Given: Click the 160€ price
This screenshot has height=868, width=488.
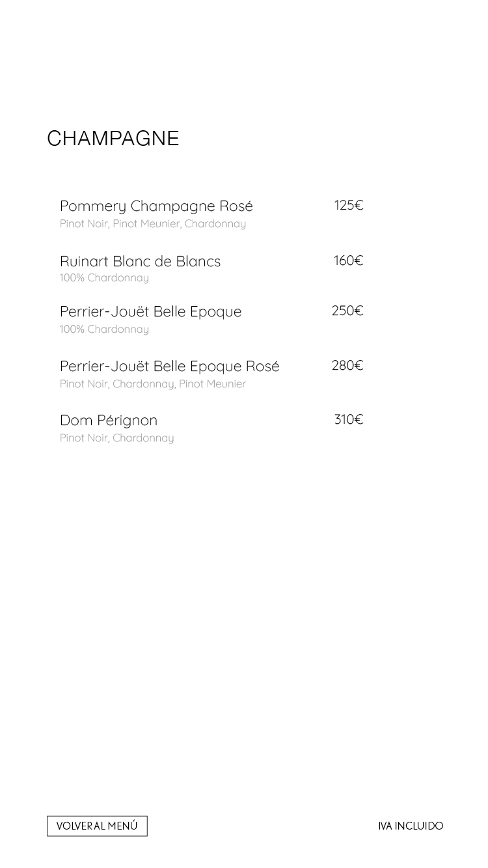Looking at the screenshot, I should [349, 260].
